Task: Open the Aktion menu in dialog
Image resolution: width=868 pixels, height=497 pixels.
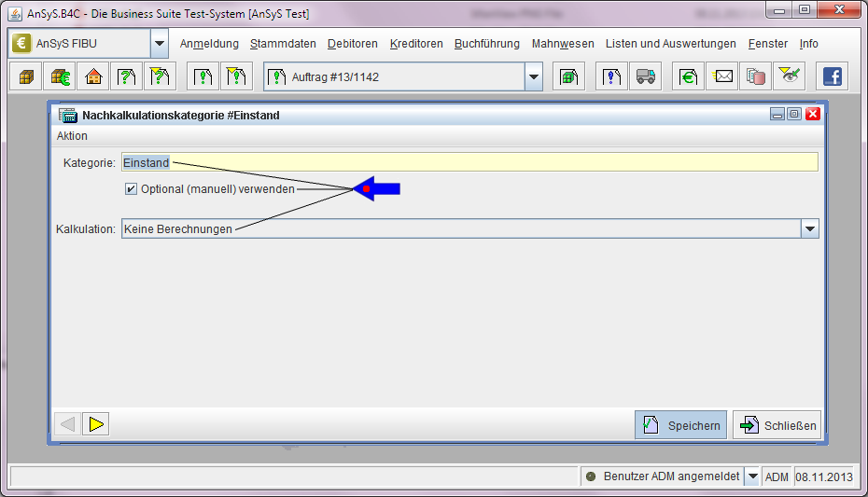Action: point(72,136)
